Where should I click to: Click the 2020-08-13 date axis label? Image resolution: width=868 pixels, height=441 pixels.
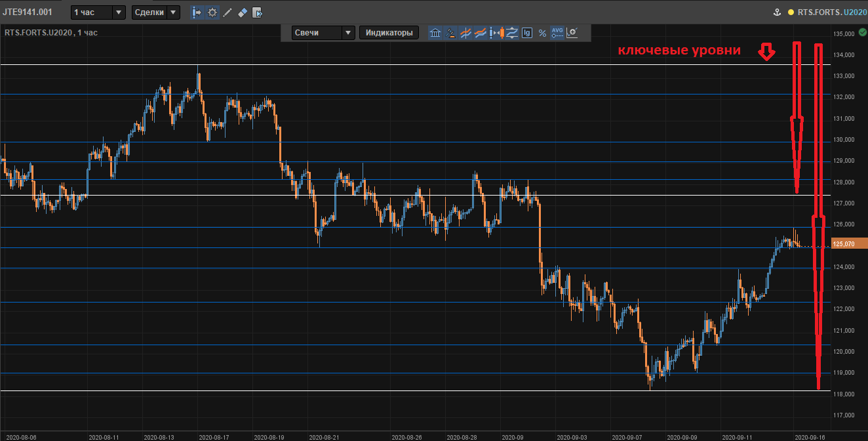[159, 436]
